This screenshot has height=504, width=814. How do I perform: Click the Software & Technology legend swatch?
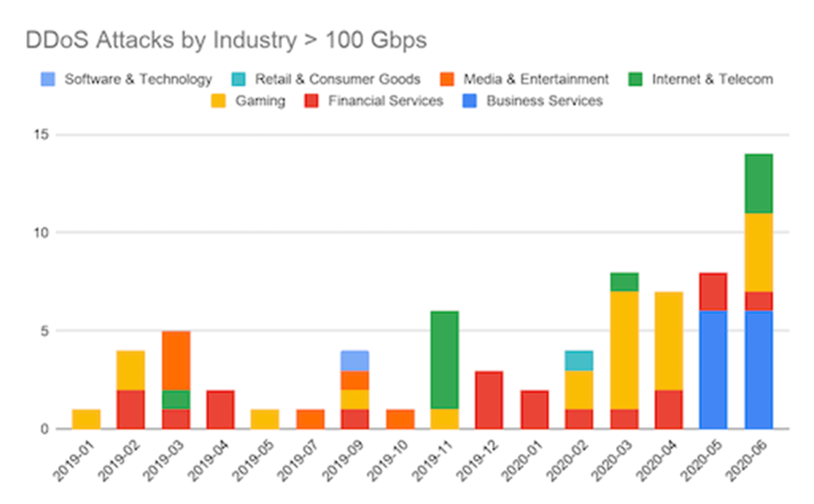(48, 79)
